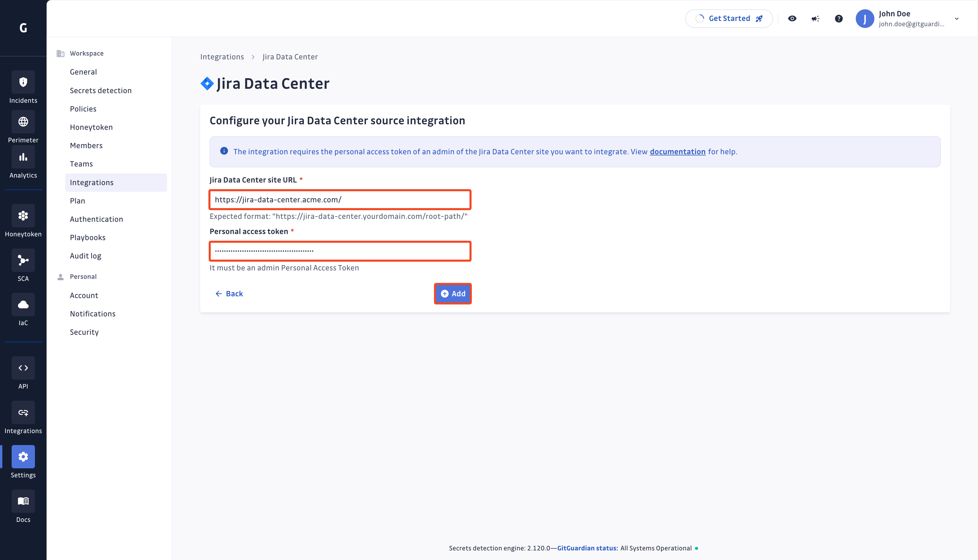Screen dimensions: 978x560
Task: Click the Get Started button
Action: point(729,18)
